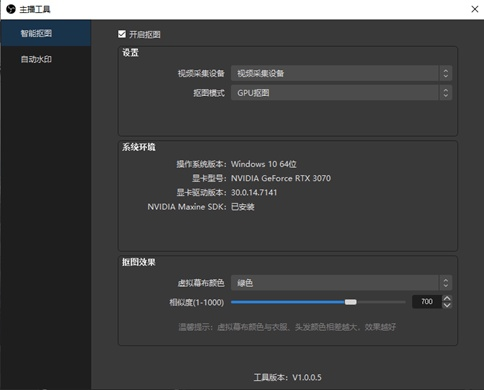The image size is (484, 390).
Task: Open the 视频采集设备 dropdown
Action: click(341, 73)
